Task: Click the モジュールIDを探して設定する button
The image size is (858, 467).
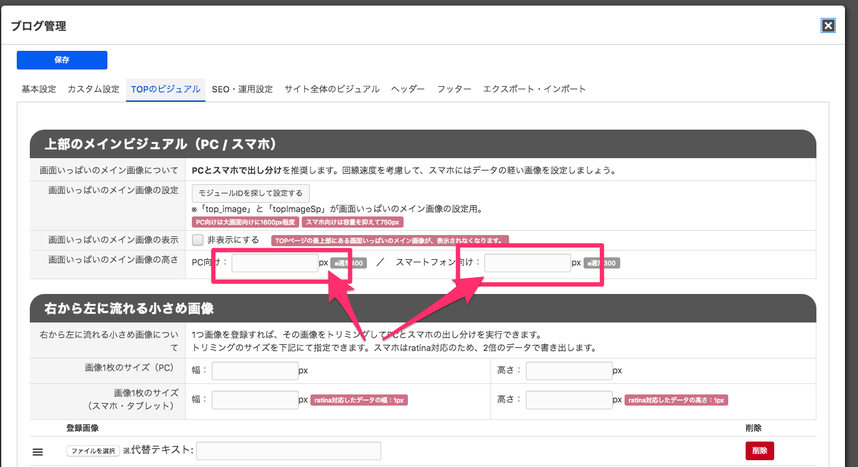Action: (x=252, y=192)
